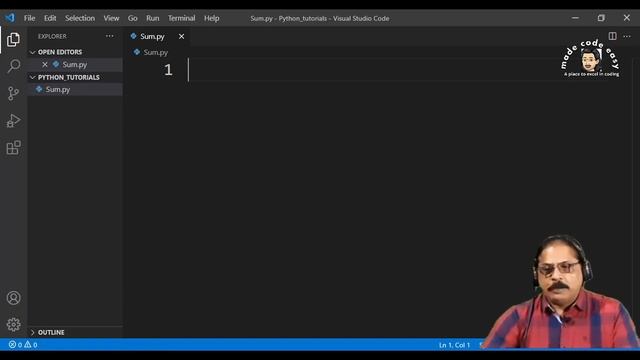Open the Run and Debug view
Image resolution: width=640 pixels, height=360 pixels.
click(x=13, y=120)
